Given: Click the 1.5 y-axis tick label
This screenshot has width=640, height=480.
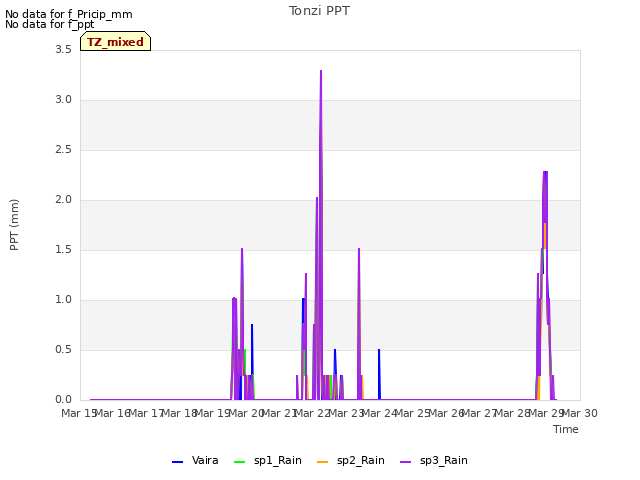Looking at the screenshot, I should [63, 250].
